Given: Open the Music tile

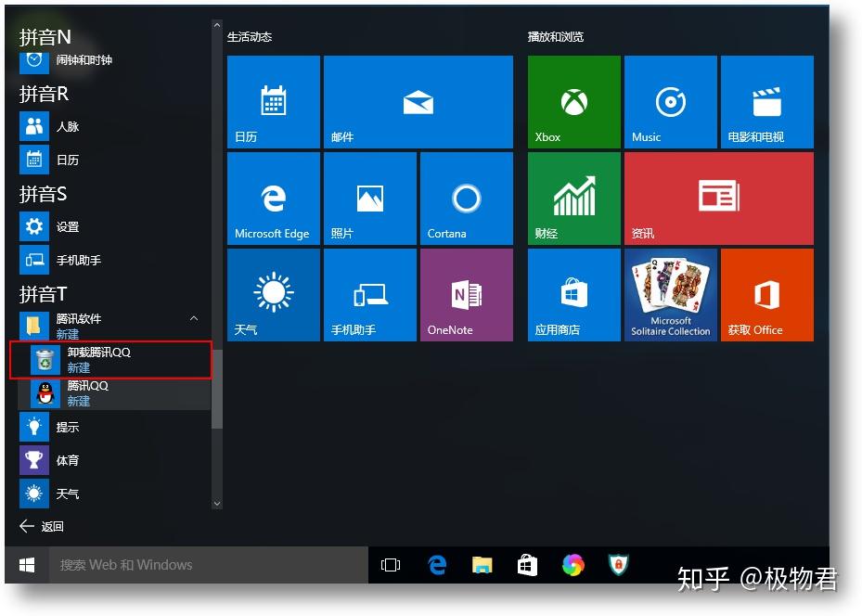Looking at the screenshot, I should tap(670, 102).
